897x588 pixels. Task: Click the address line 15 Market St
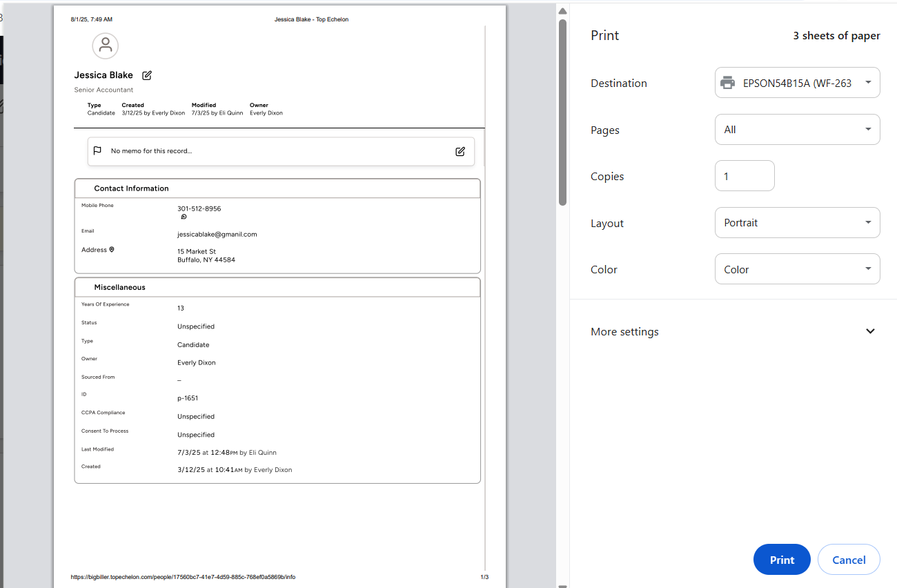(x=197, y=252)
